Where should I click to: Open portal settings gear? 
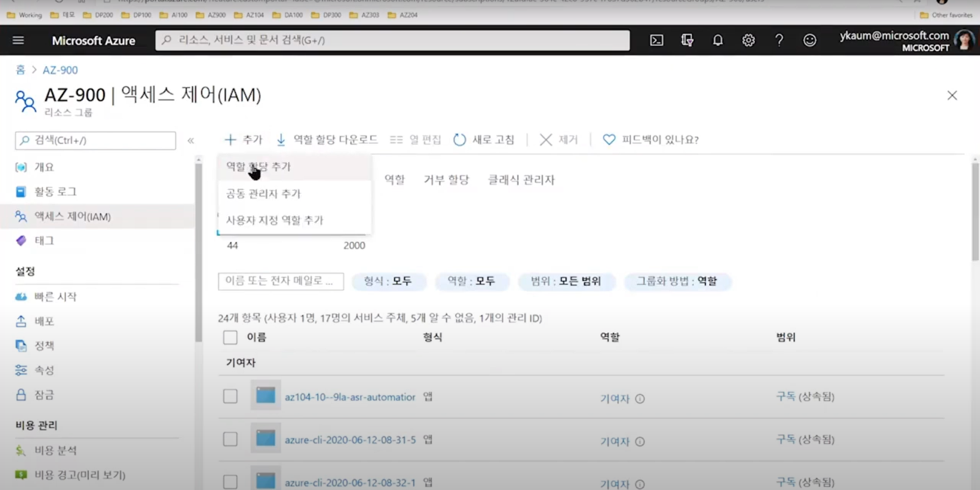pos(748,40)
